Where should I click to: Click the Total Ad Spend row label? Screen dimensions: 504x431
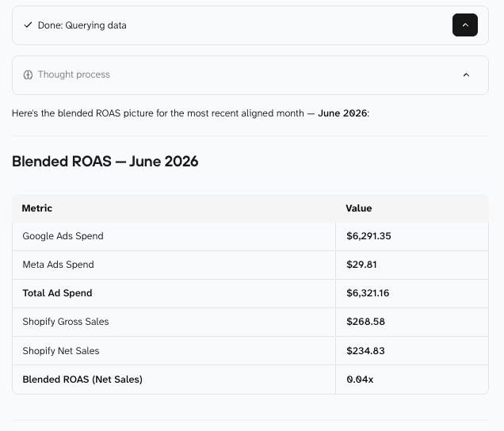[x=57, y=293]
